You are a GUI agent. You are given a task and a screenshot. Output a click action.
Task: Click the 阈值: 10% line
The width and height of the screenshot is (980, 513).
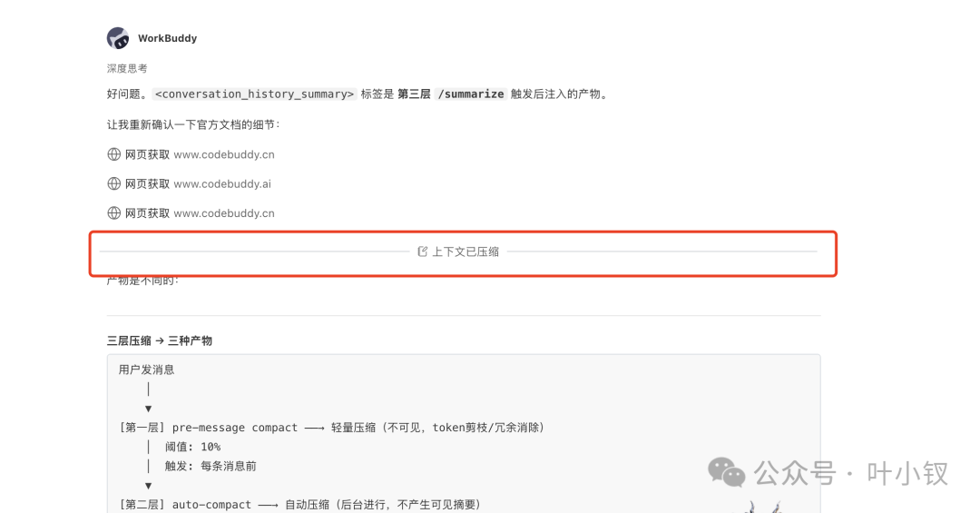click(192, 447)
